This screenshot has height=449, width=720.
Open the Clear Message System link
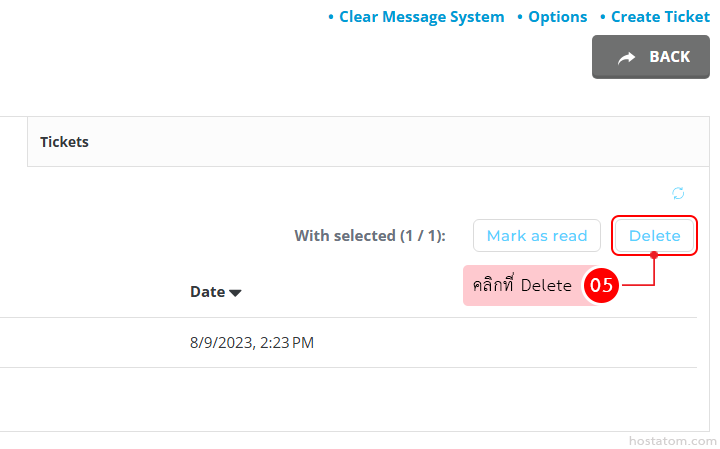pyautogui.click(x=421, y=17)
